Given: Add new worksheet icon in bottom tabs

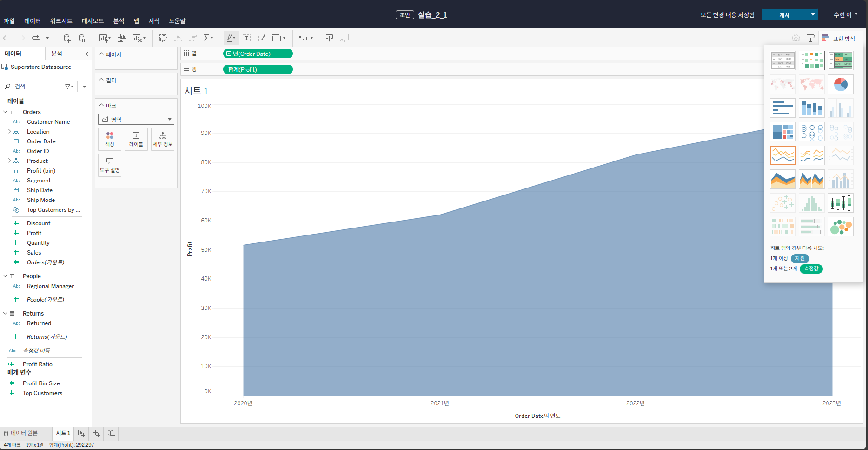Looking at the screenshot, I should [81, 433].
